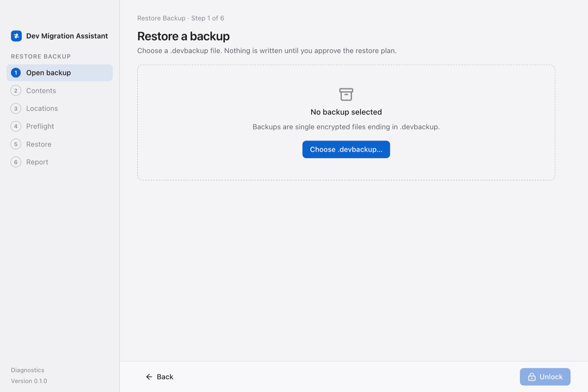This screenshot has width=588, height=392.
Task: Go to the Restore step in sidebar
Action: [x=60, y=145]
